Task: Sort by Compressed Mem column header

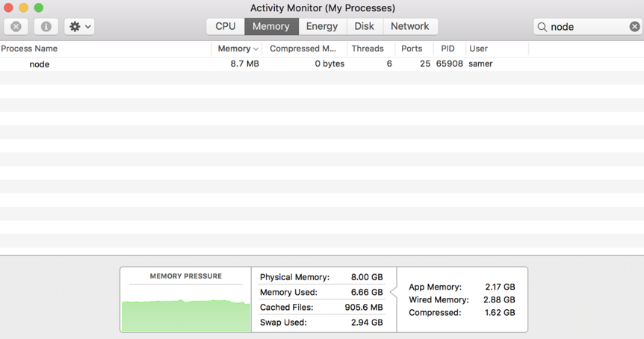Action: pyautogui.click(x=304, y=49)
